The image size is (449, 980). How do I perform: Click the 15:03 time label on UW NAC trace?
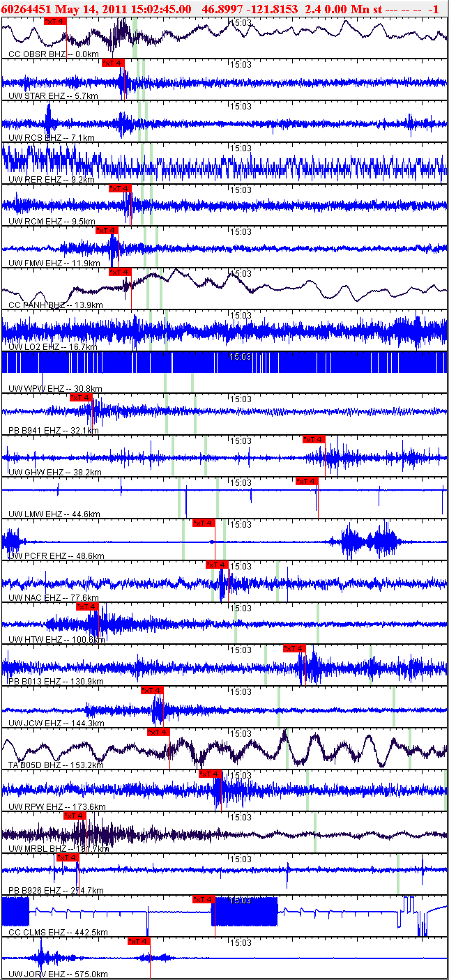click(x=241, y=567)
